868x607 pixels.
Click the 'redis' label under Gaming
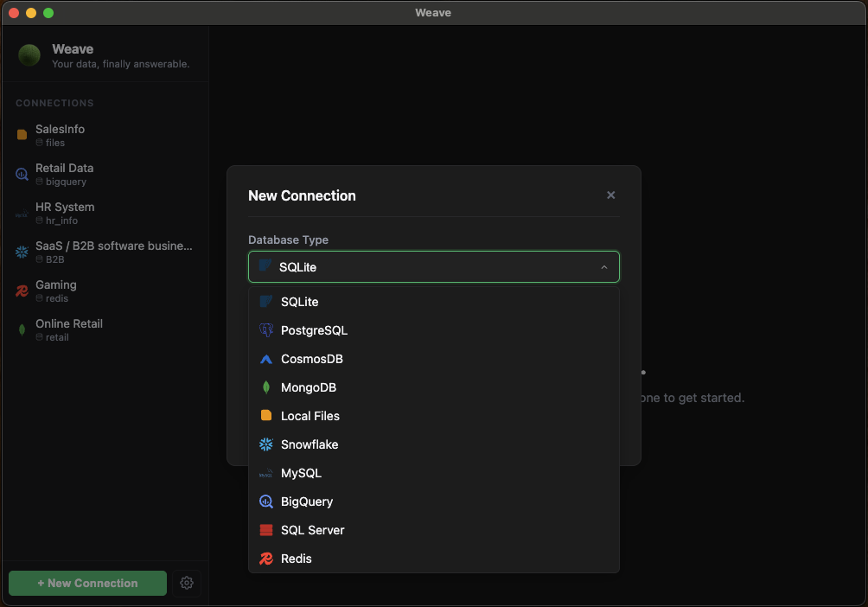tap(56, 298)
